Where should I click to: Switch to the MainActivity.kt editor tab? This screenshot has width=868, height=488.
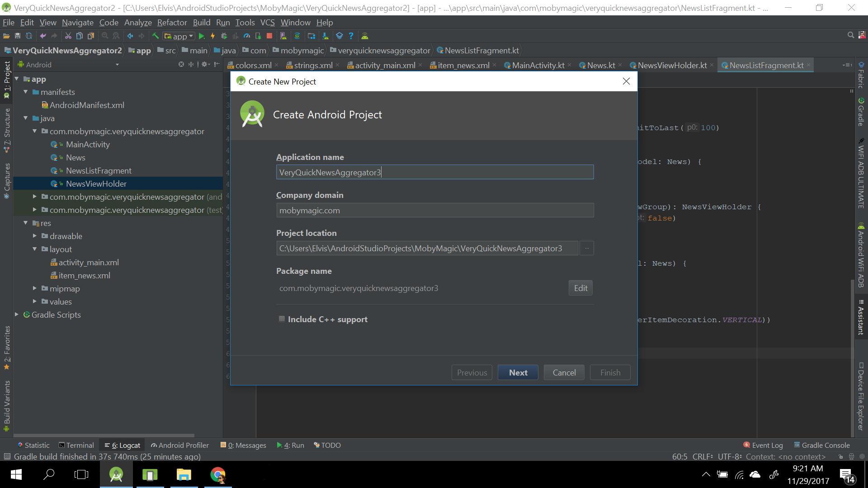(538, 66)
